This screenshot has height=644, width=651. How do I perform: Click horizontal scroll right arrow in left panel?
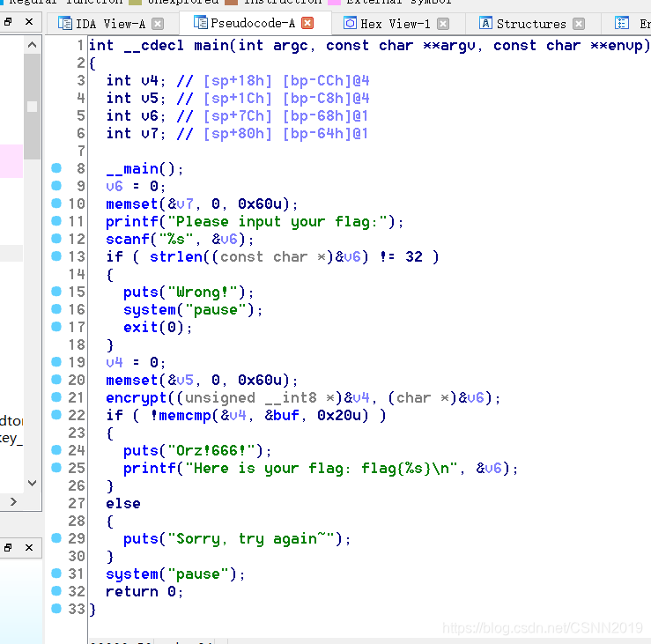[13, 501]
